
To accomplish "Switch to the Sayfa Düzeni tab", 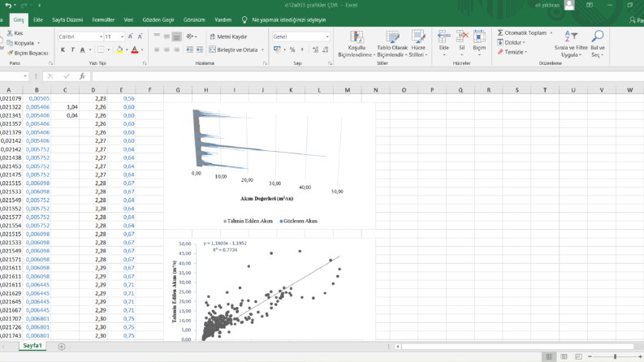I will pyautogui.click(x=67, y=19).
